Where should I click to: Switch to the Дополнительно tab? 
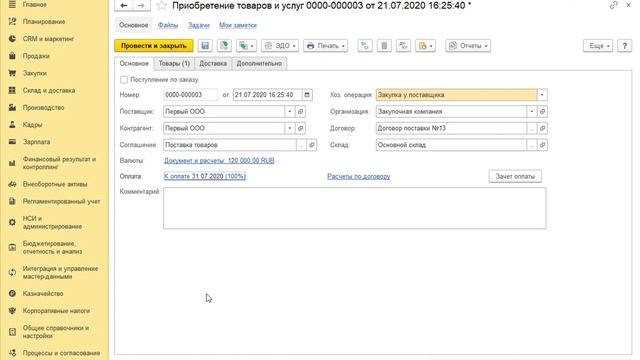coord(259,64)
